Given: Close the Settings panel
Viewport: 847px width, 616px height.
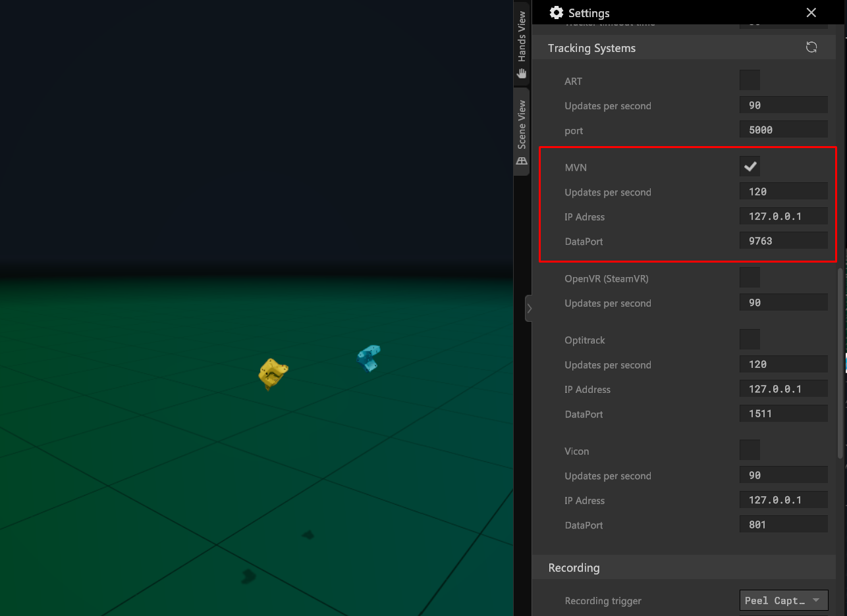Looking at the screenshot, I should 811,13.
